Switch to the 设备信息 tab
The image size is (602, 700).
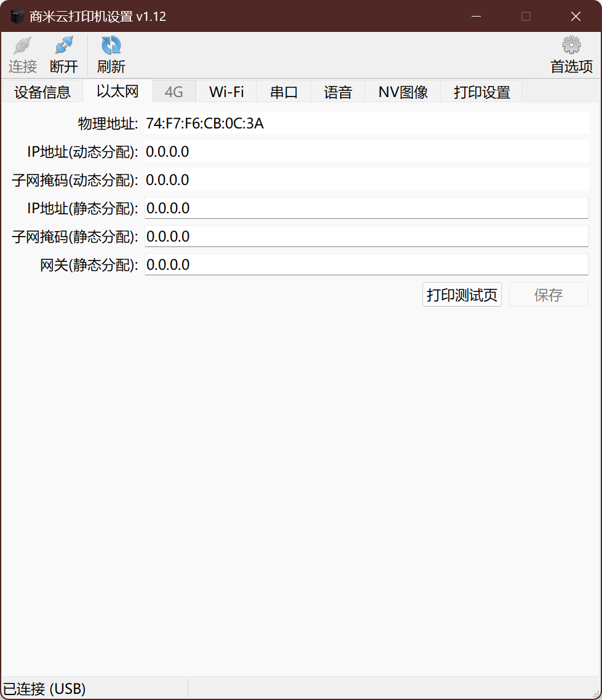(x=42, y=92)
